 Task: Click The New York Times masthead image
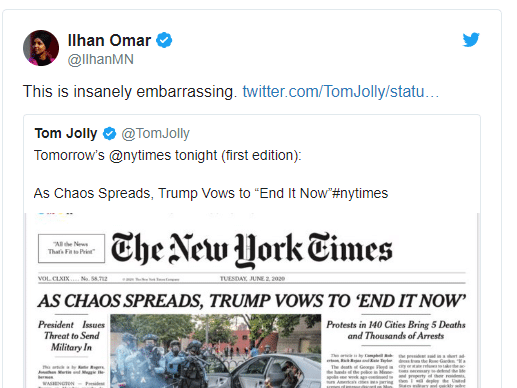(252, 250)
